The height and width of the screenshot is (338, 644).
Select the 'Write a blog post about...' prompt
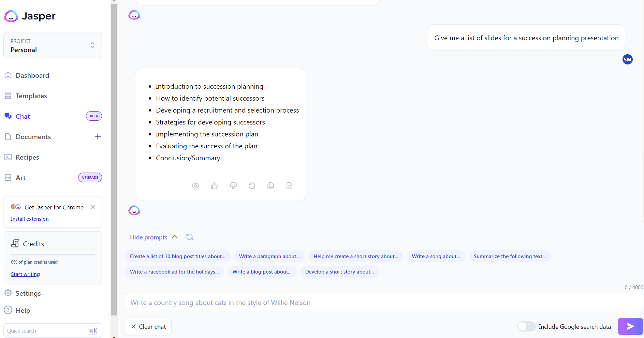[x=262, y=272]
